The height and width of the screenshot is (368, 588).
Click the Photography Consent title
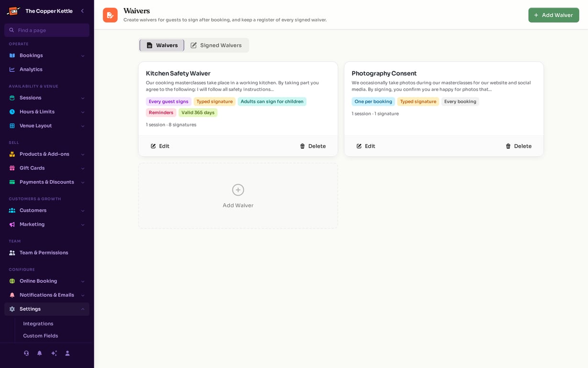coord(384,73)
